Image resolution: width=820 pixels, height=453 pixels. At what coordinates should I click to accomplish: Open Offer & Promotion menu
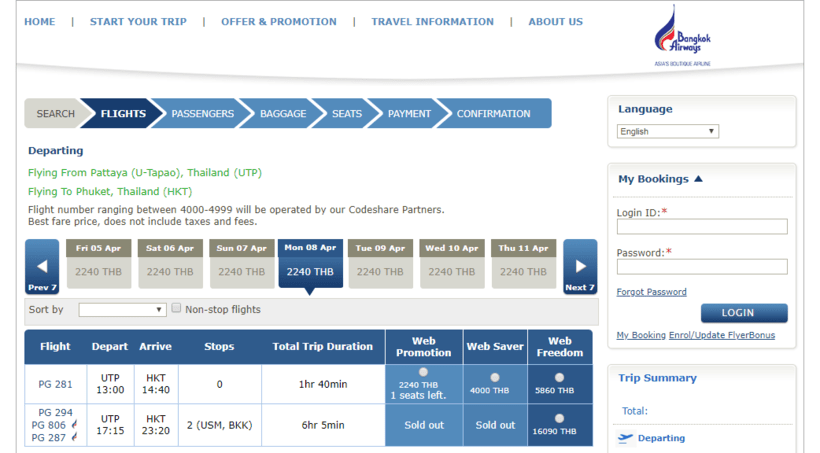(x=278, y=22)
